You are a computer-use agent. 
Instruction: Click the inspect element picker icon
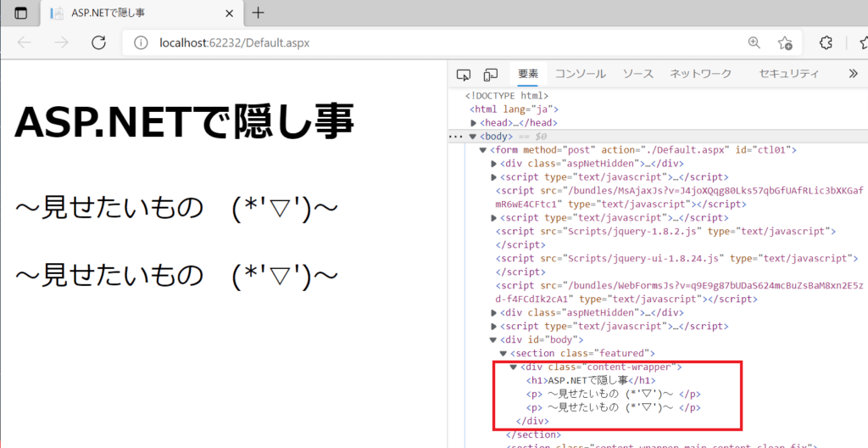(463, 75)
